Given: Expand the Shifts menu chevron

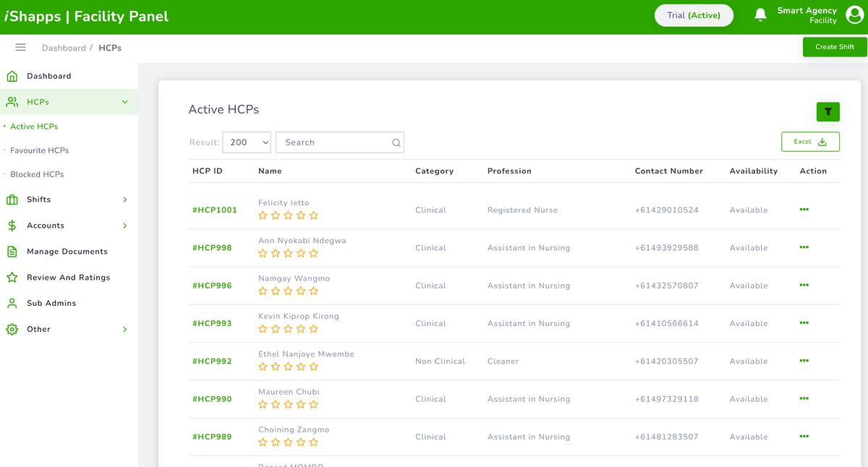Looking at the screenshot, I should coord(124,200).
